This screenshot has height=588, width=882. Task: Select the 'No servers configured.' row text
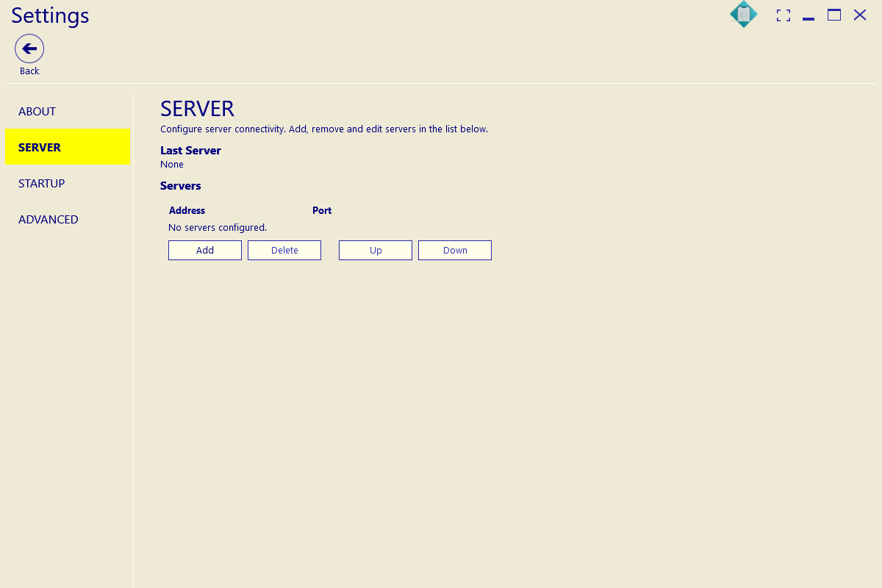point(218,228)
